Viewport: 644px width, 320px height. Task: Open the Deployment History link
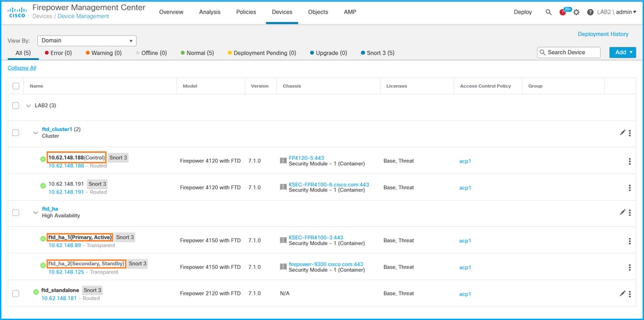[x=603, y=34]
